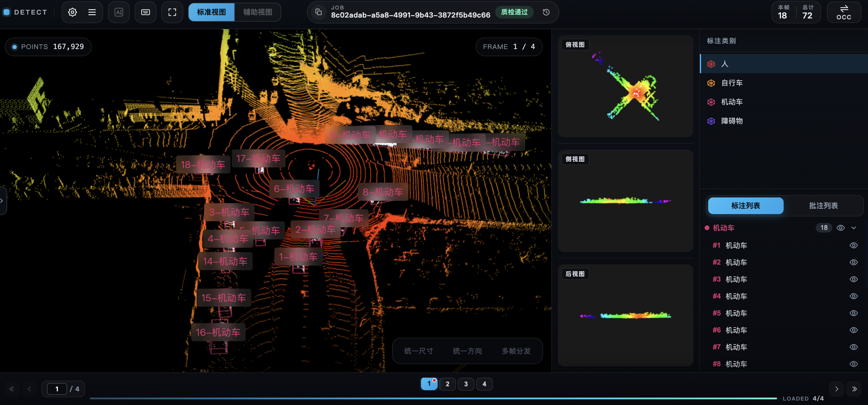Select the 自行车 category icon
Screen dimensions: 868x405
click(711, 83)
